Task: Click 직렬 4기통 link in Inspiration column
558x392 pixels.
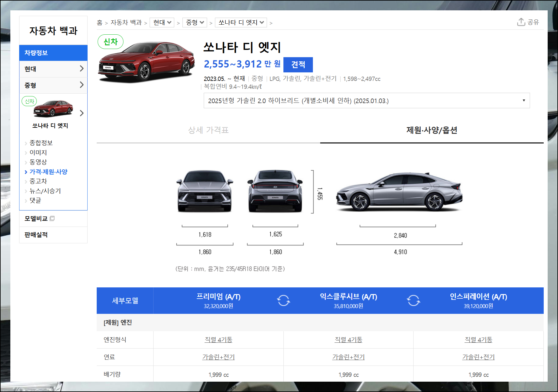Action: (x=478, y=340)
